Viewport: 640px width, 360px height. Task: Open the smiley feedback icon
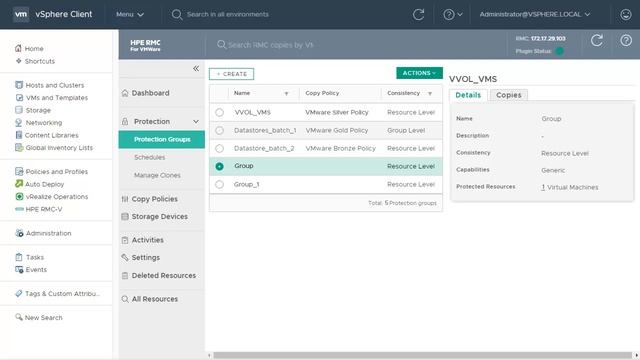[x=626, y=15]
